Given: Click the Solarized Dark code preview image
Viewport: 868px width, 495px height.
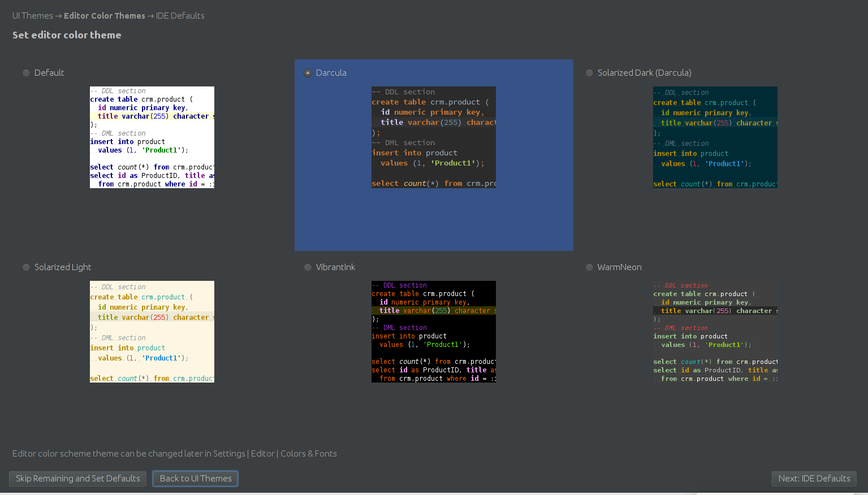Looking at the screenshot, I should (x=715, y=137).
